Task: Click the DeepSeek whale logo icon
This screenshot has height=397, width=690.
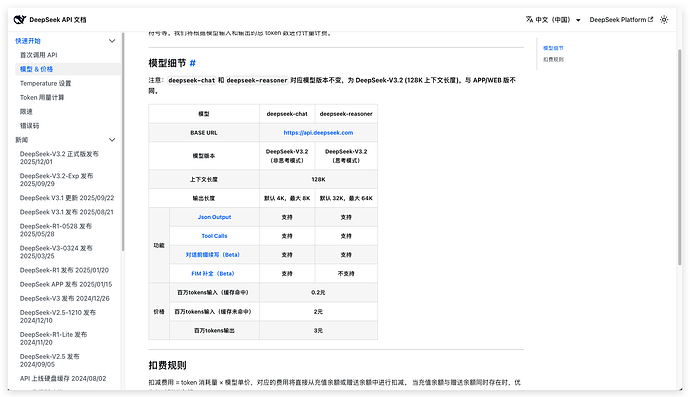Action: (x=20, y=19)
